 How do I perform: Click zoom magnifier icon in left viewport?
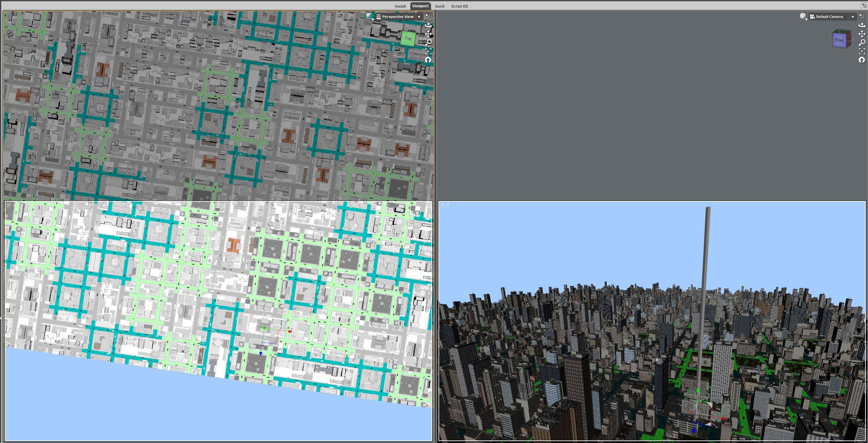tap(428, 43)
